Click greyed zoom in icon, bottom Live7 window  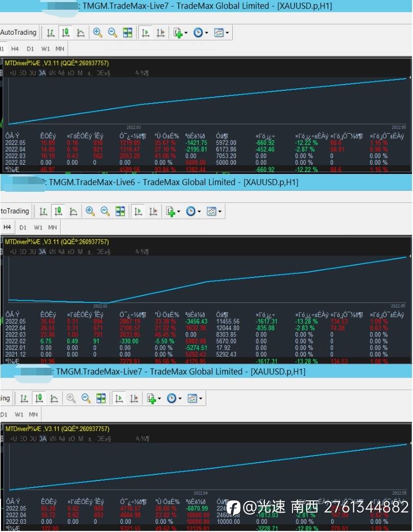pyautogui.click(x=70, y=398)
